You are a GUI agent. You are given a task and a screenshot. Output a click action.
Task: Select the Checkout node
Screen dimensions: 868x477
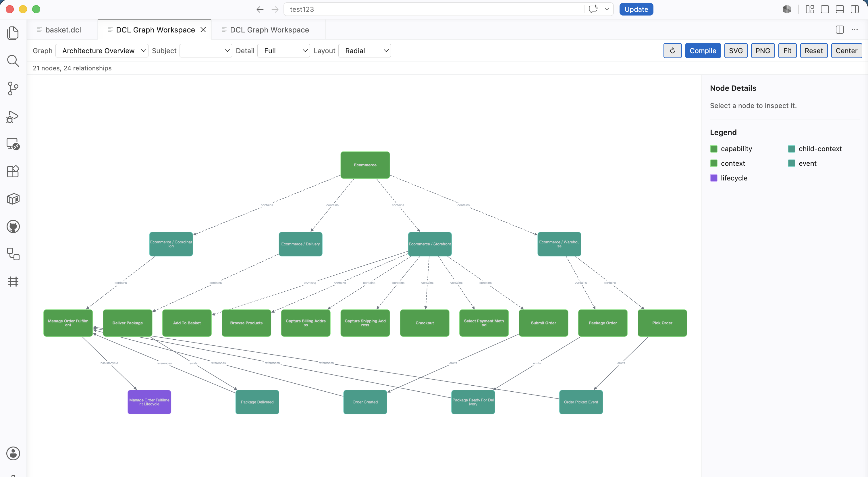pos(425,323)
